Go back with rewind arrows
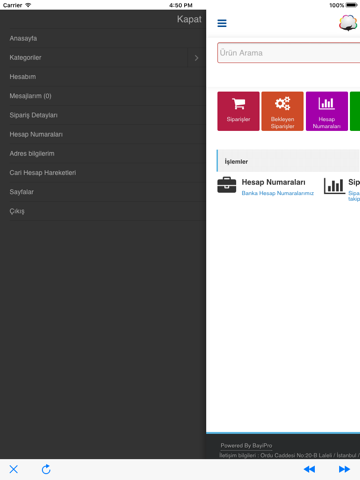The width and height of the screenshot is (360, 480). coord(309,469)
